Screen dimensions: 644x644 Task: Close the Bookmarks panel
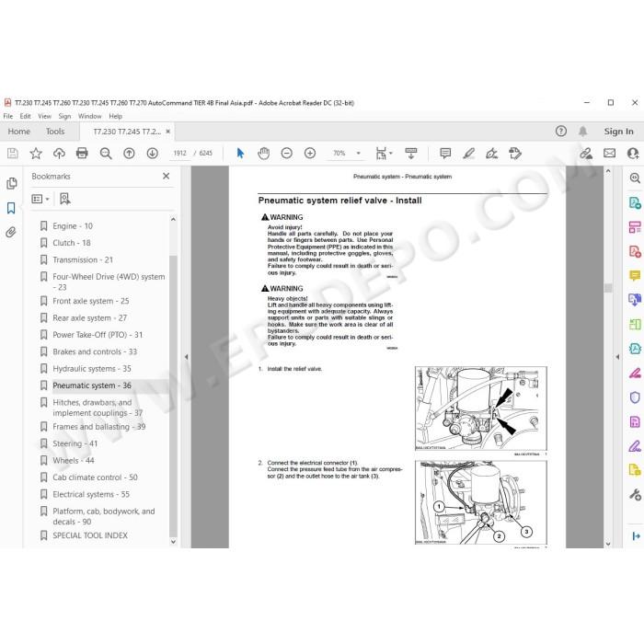click(166, 176)
